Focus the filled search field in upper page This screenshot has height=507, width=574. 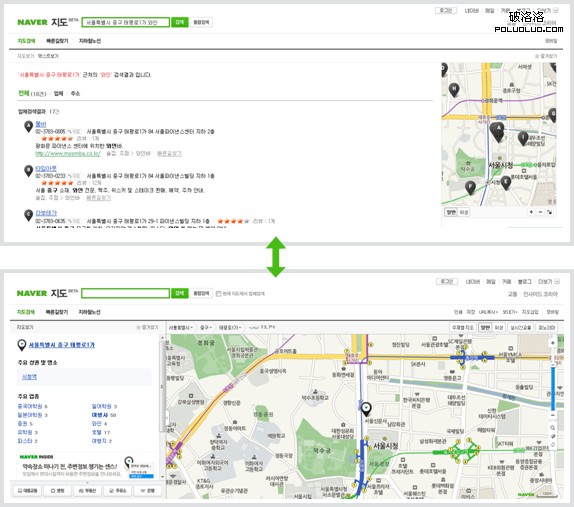pyautogui.click(x=126, y=22)
